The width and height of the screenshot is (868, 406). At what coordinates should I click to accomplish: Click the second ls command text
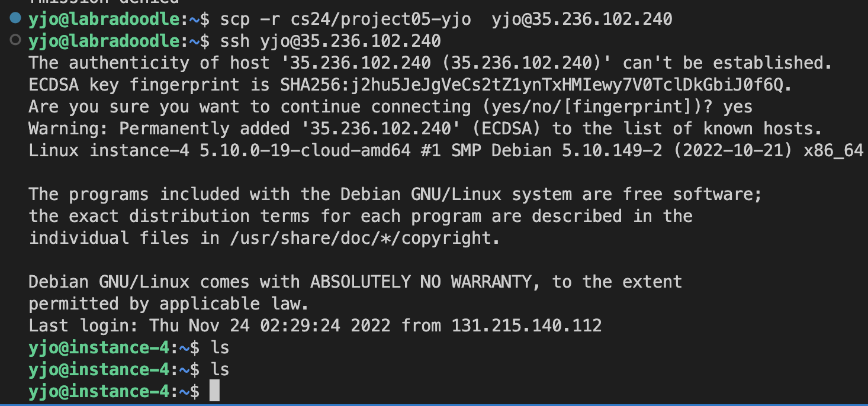(220, 369)
